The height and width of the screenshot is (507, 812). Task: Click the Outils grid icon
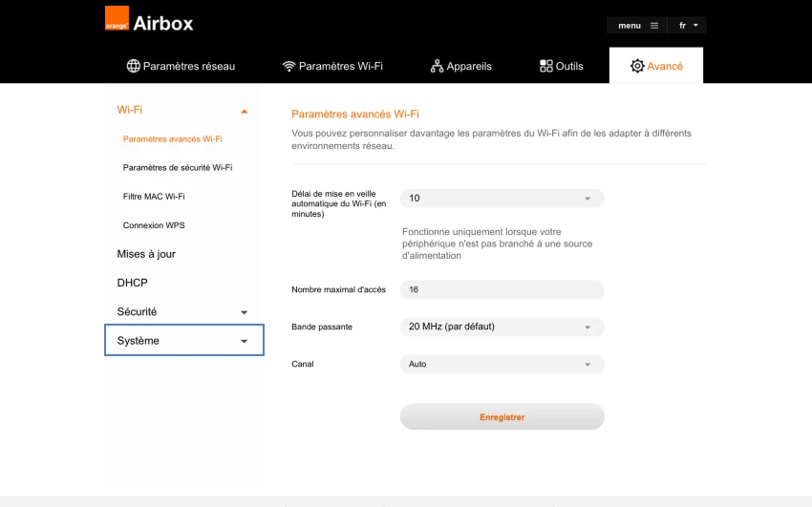tap(545, 66)
